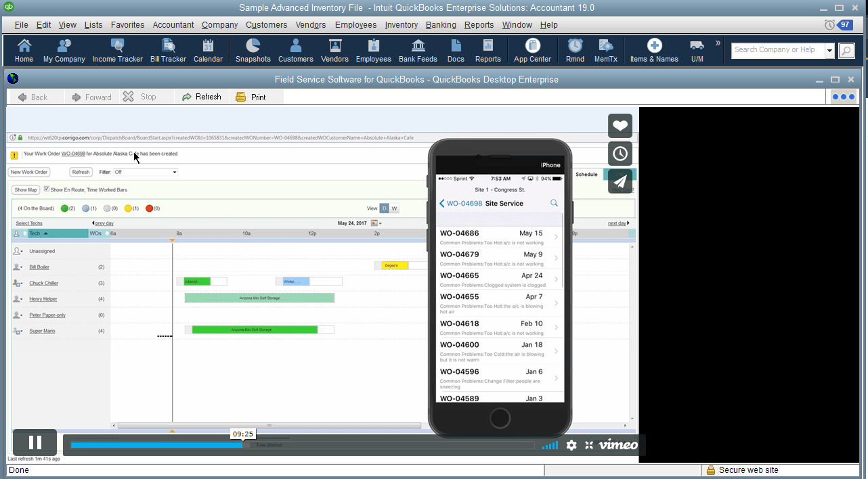
Task: Click the Show Map button
Action: 26,190
